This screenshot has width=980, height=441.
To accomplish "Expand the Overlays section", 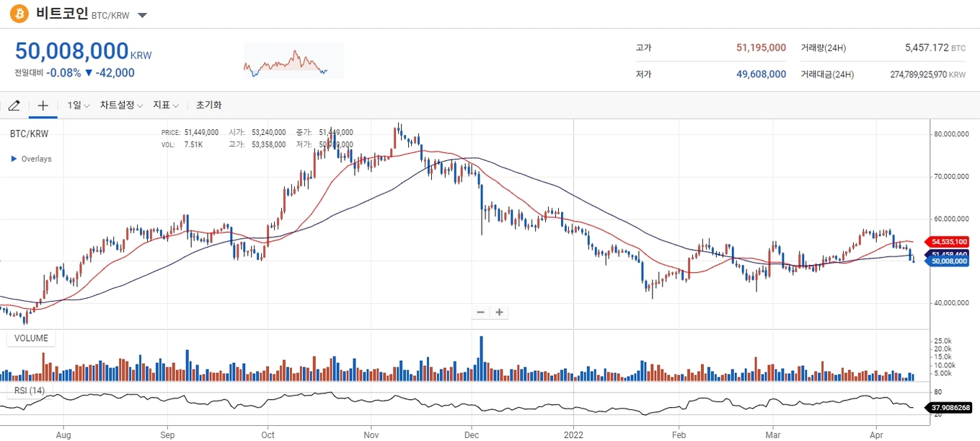I will [x=31, y=159].
